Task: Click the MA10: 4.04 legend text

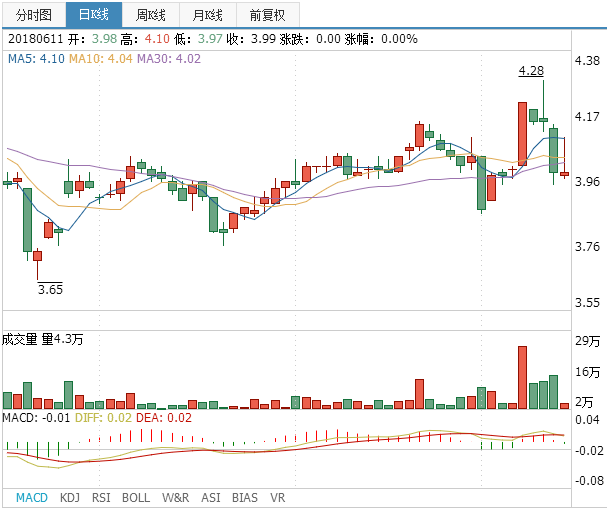Action: point(101,59)
